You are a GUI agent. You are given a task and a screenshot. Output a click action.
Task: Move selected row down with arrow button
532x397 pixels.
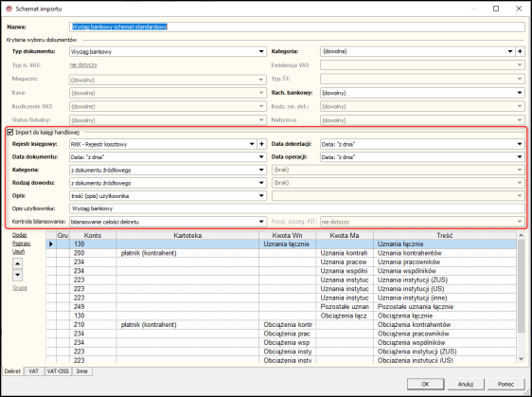pyautogui.click(x=18, y=275)
